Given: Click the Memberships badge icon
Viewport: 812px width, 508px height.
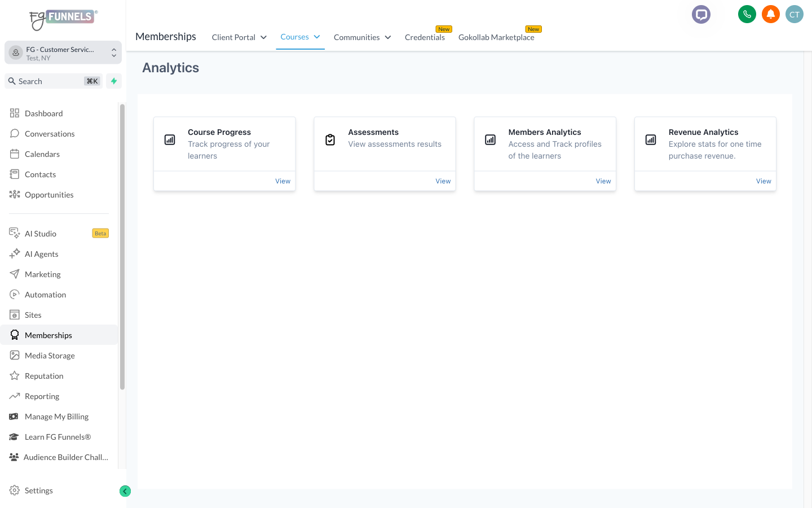Looking at the screenshot, I should tap(15, 335).
